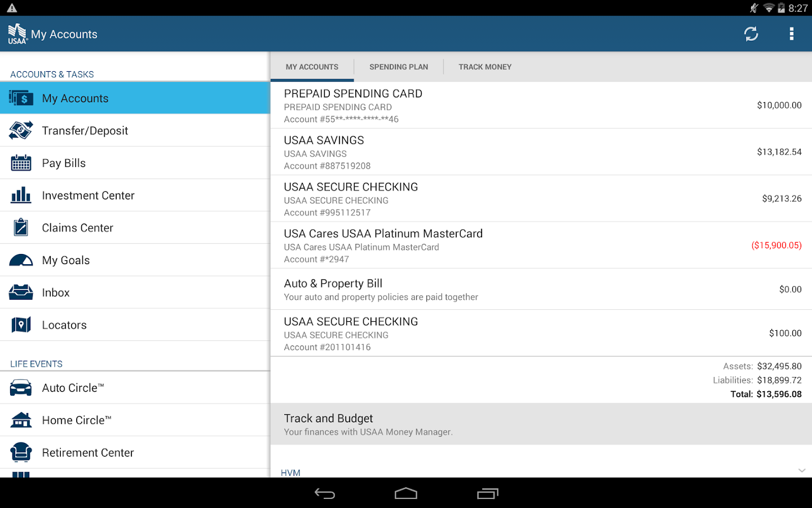812x508 pixels.
Task: Switch to the MY ACCOUNTS tab
Action: [312, 67]
